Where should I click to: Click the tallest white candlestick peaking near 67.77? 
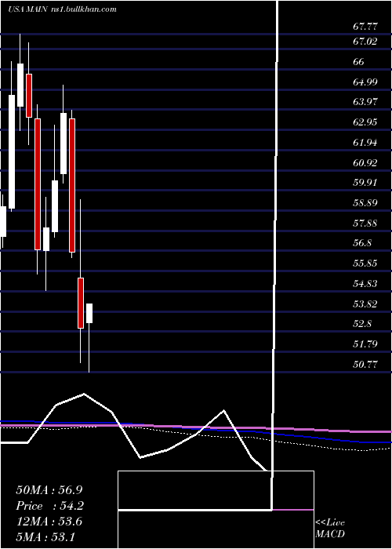20,85
